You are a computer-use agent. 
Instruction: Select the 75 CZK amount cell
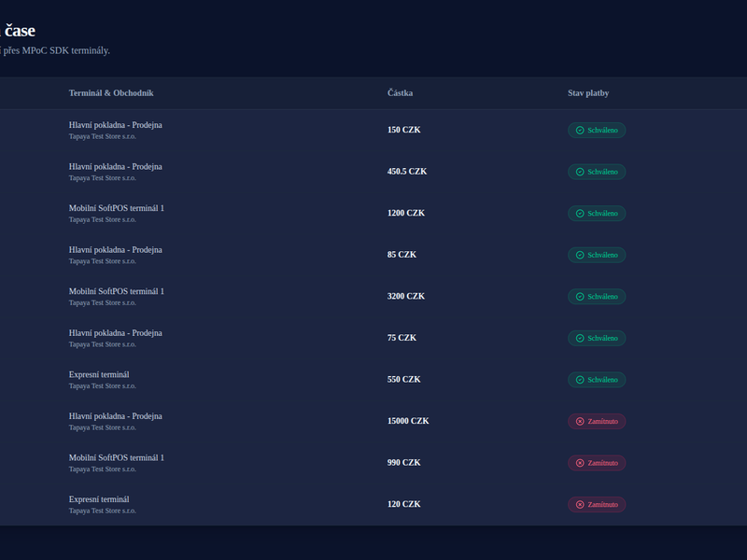[402, 338]
